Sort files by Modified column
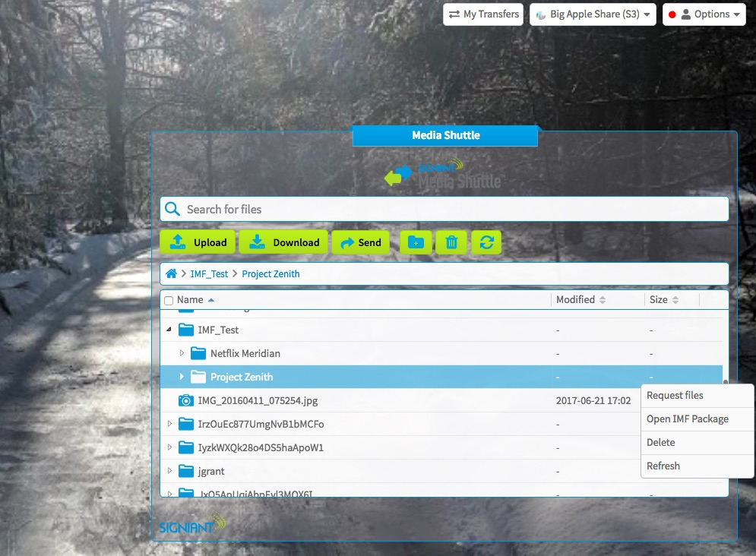This screenshot has height=556, width=756. click(x=581, y=300)
